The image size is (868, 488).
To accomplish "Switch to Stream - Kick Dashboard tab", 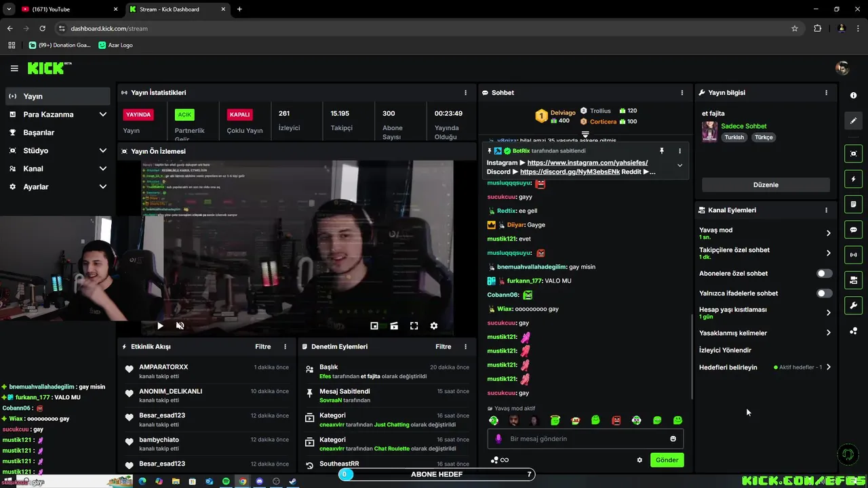I will [176, 9].
